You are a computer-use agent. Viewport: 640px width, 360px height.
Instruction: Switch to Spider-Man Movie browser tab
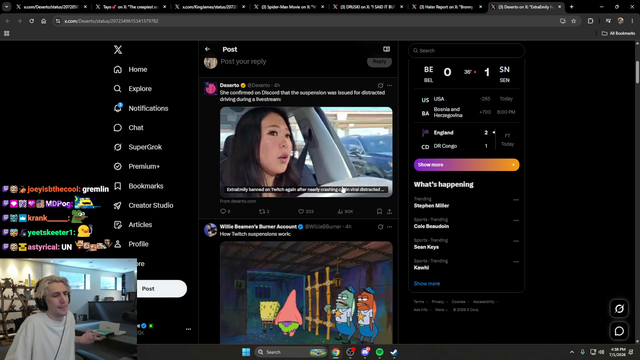tap(290, 7)
